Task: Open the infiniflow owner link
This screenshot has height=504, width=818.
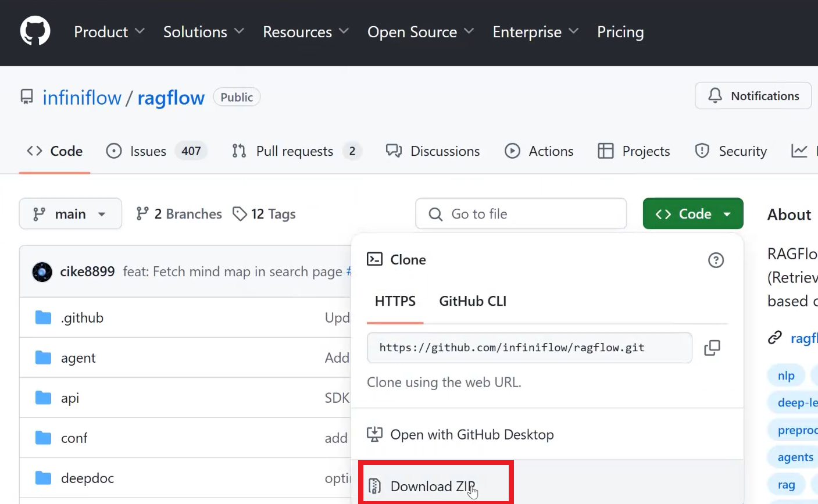Action: (x=82, y=98)
